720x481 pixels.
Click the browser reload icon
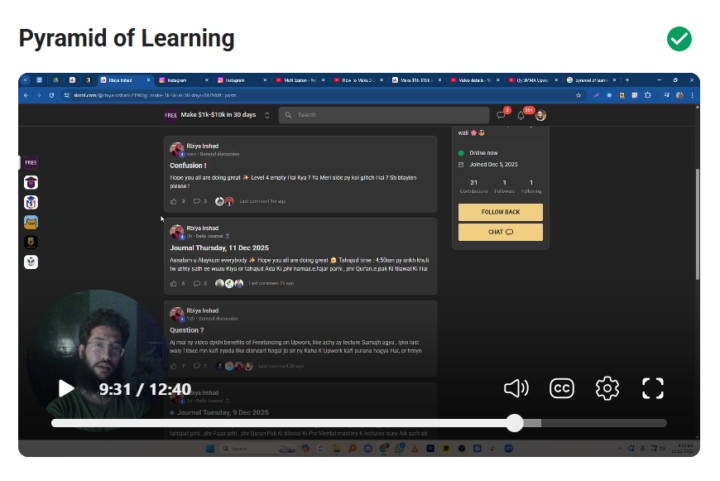click(51, 95)
